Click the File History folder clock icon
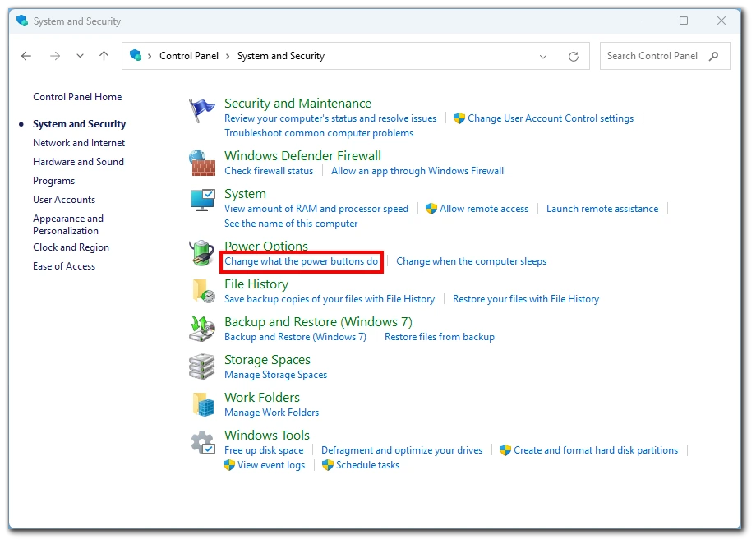 point(204,291)
